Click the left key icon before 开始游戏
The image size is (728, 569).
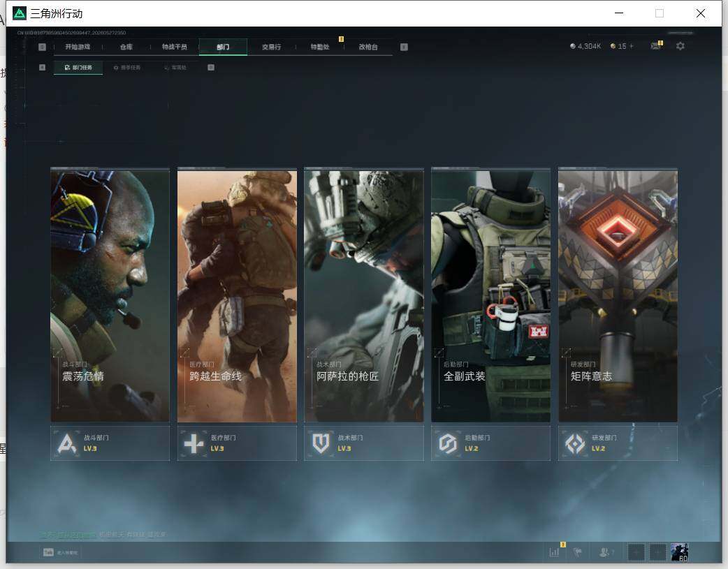coord(42,47)
